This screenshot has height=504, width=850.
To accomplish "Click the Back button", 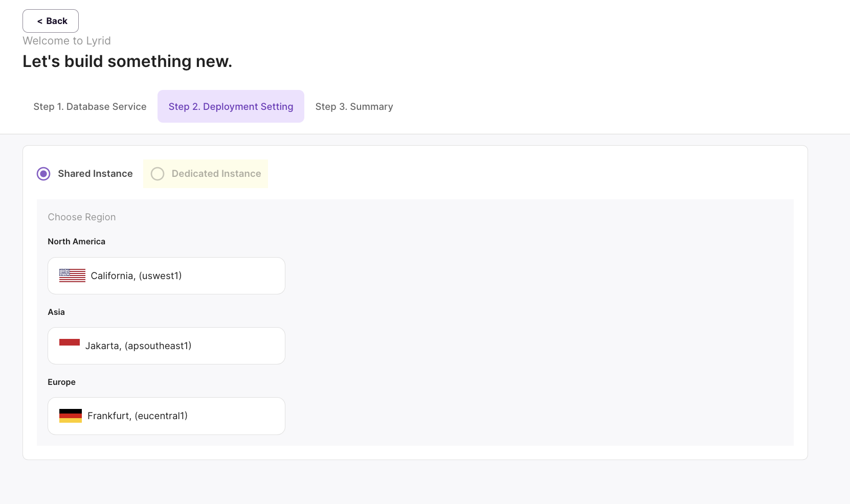I will [x=51, y=21].
